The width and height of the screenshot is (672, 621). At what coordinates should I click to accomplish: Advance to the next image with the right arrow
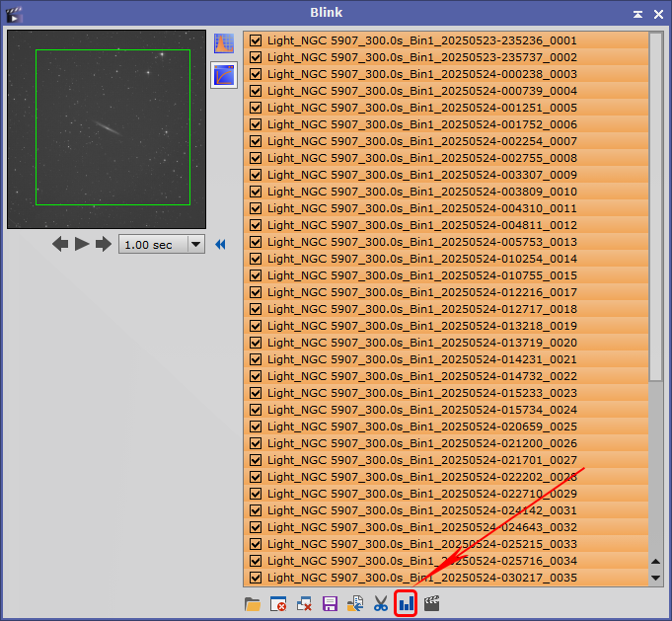[x=103, y=245]
